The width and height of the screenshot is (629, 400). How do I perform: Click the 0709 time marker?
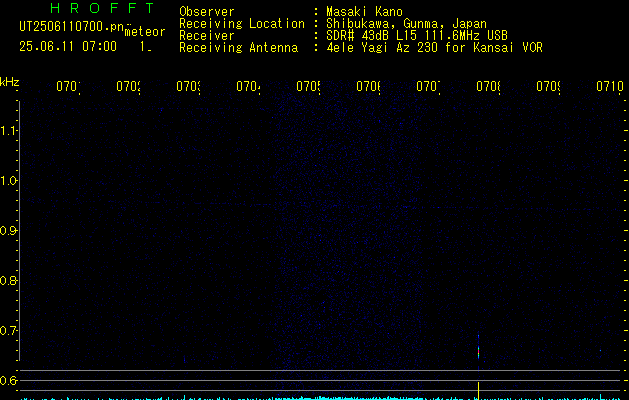[548, 86]
